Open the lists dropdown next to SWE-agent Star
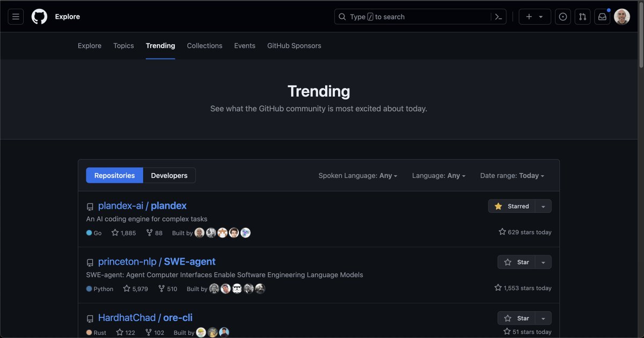This screenshot has height=338, width=644. (x=543, y=262)
